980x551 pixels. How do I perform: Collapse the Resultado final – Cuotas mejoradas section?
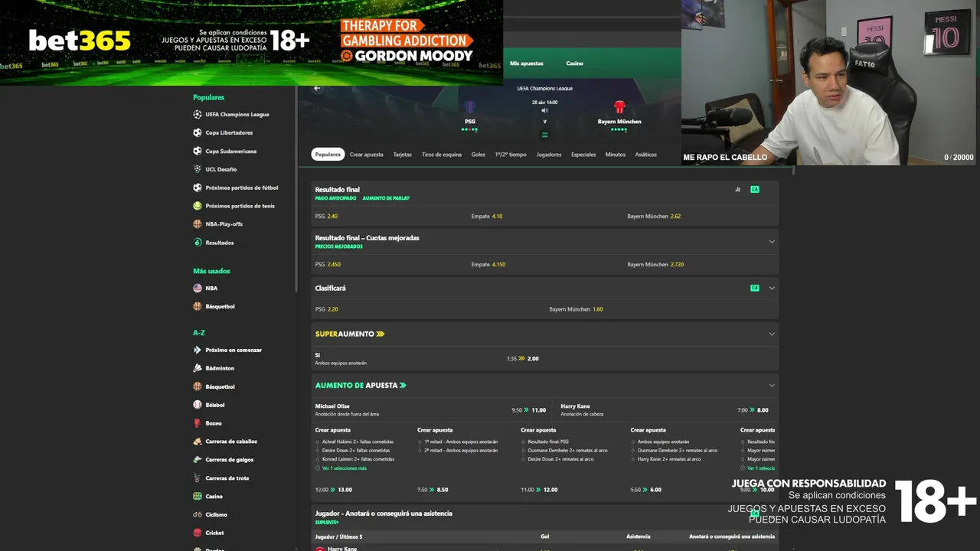point(772,242)
